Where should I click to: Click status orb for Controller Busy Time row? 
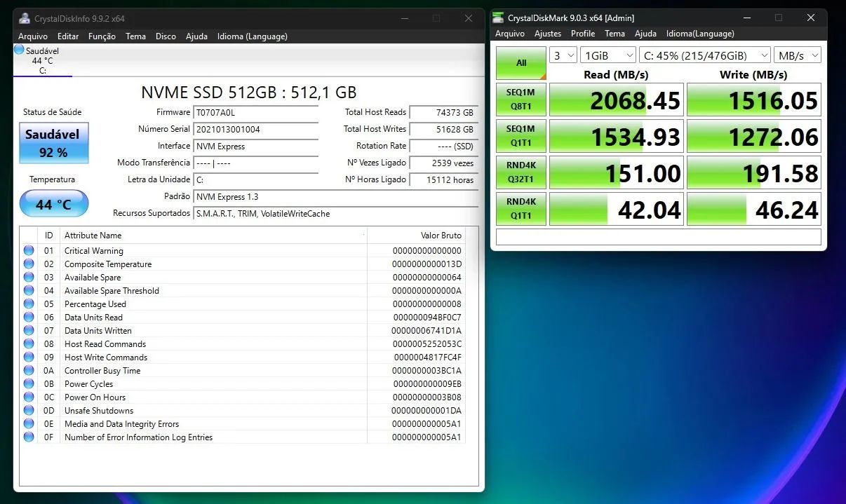(x=29, y=370)
